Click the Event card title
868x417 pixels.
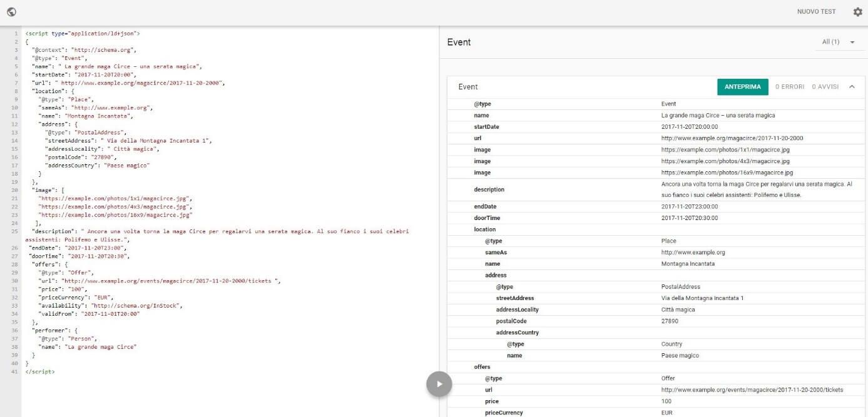[468, 87]
